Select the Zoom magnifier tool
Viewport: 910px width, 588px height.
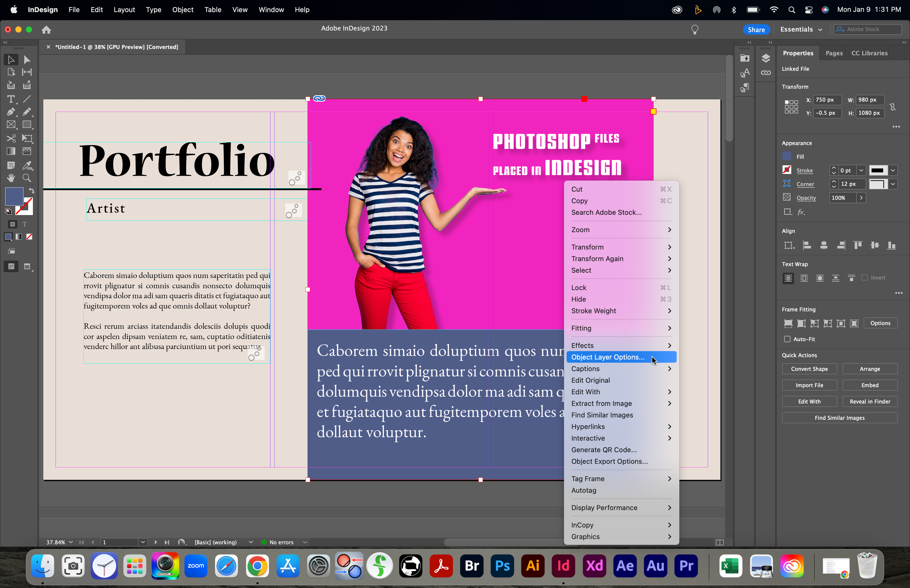27,178
